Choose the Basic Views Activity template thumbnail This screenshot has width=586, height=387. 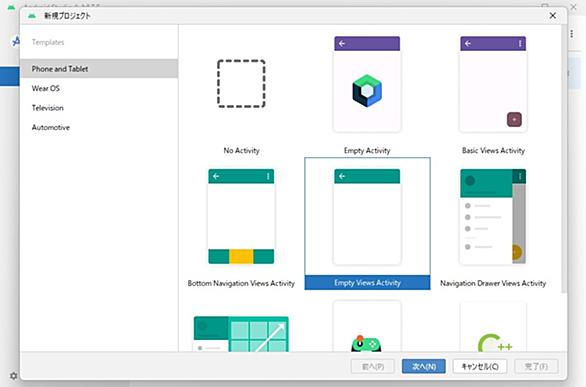[493, 84]
